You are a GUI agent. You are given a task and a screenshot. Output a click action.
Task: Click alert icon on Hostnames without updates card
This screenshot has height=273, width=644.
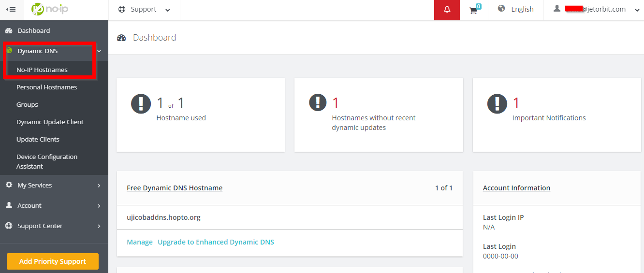(318, 102)
